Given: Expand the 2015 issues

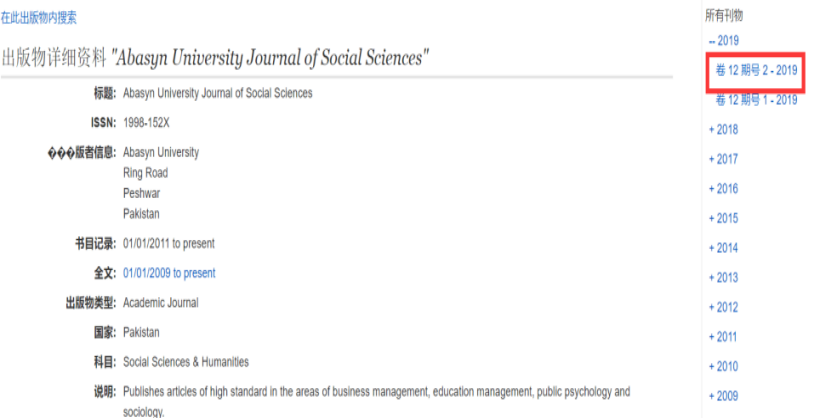Looking at the screenshot, I should point(724,218).
